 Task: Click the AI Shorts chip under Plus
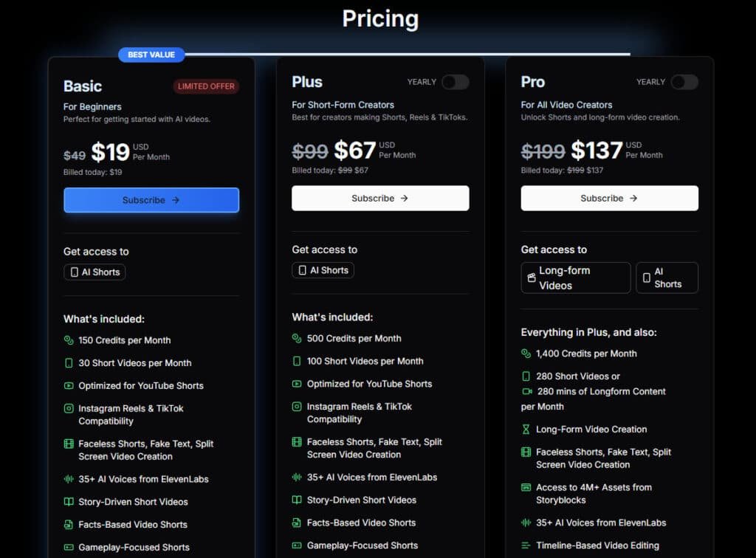(x=323, y=270)
